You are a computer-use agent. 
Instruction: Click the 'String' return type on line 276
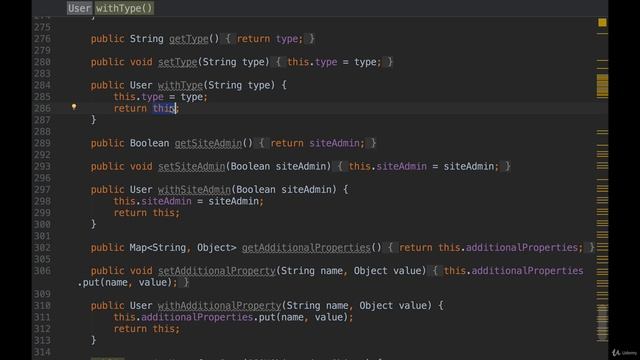(147, 39)
